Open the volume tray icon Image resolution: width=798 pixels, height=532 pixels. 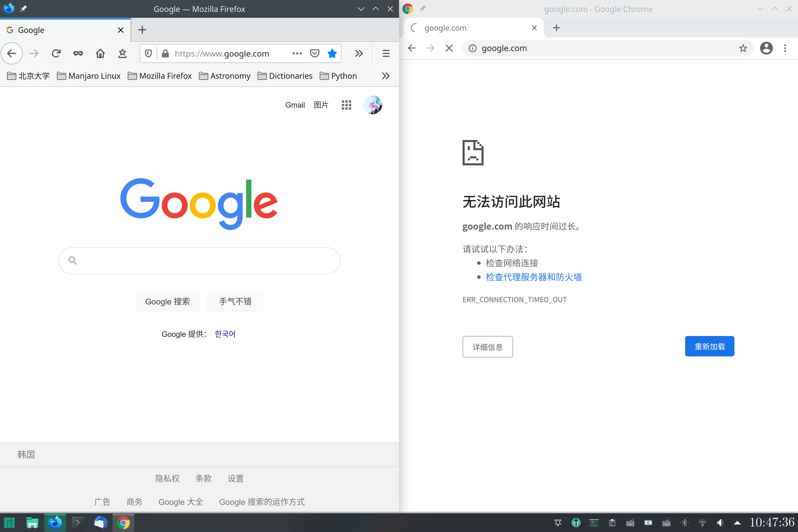720,522
